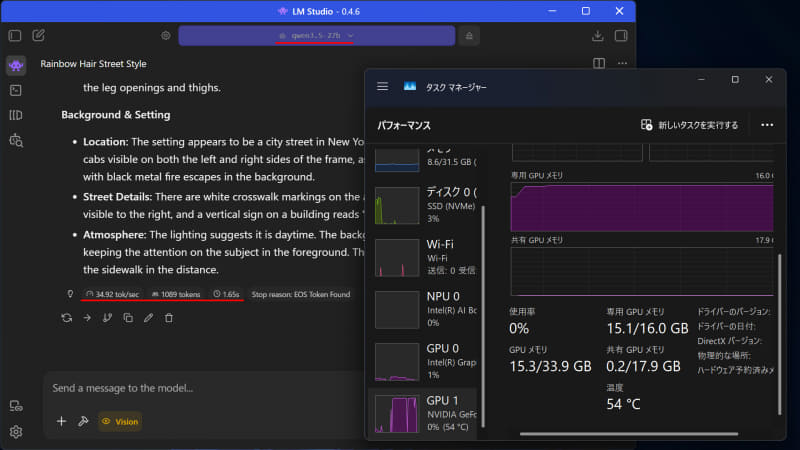Show generation hints lightbulb icon
This screenshot has width=800, height=450.
70,294
